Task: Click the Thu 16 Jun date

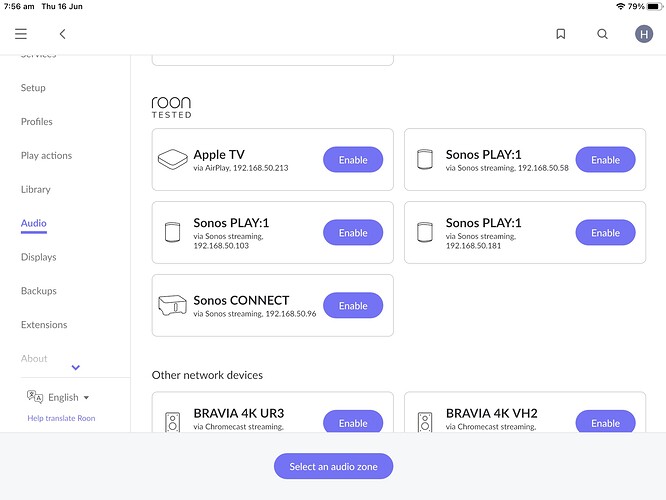Action: (62, 6)
